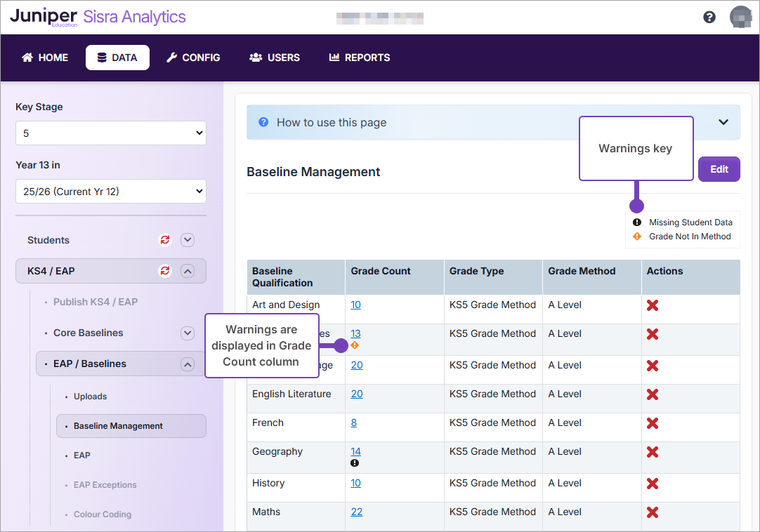Delete the Art and Design baseline
This screenshot has height=532, width=760.
pos(653,305)
